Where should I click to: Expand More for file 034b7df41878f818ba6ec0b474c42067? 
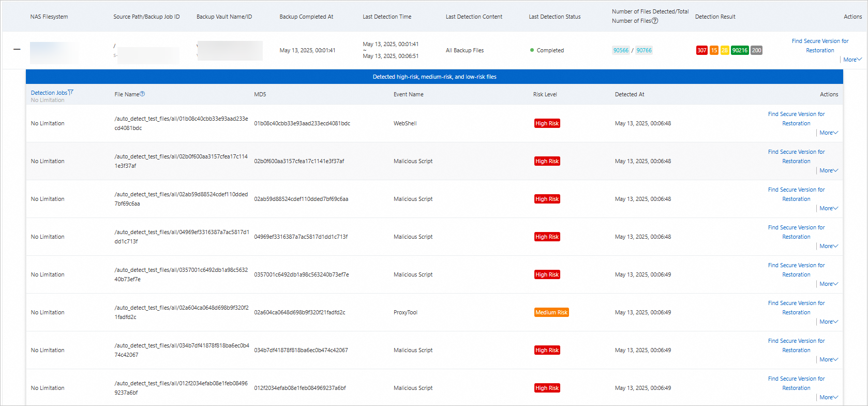click(829, 359)
